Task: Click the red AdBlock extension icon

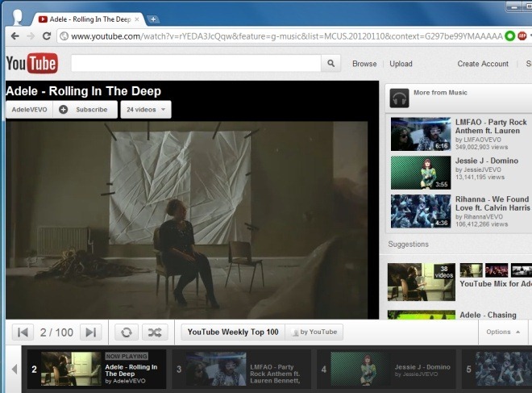Action: point(522,36)
